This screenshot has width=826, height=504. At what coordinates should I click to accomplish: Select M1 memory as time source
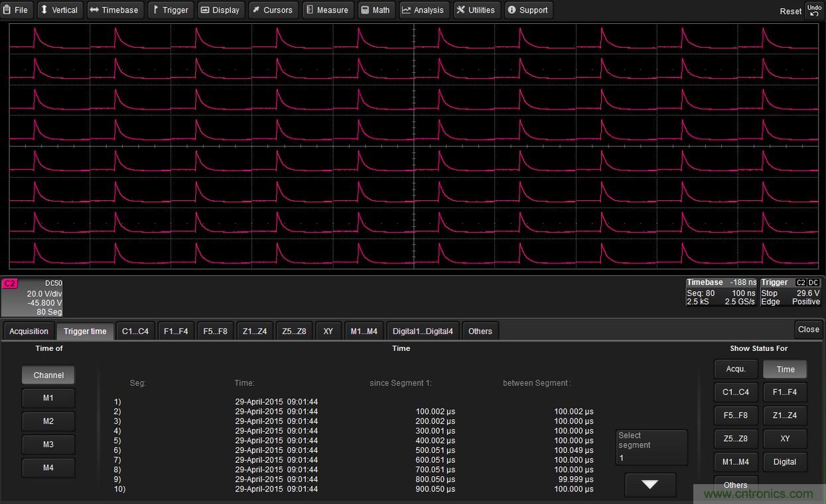[x=48, y=399]
